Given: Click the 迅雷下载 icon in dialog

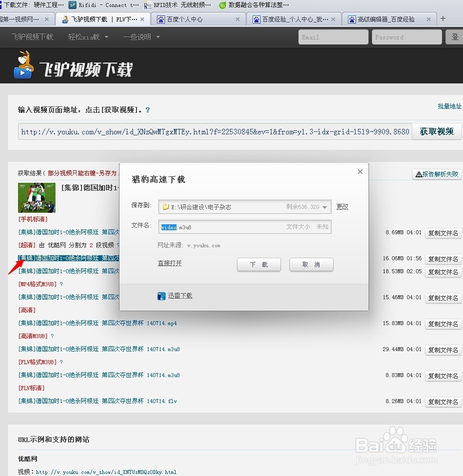Looking at the screenshot, I should pos(161,296).
